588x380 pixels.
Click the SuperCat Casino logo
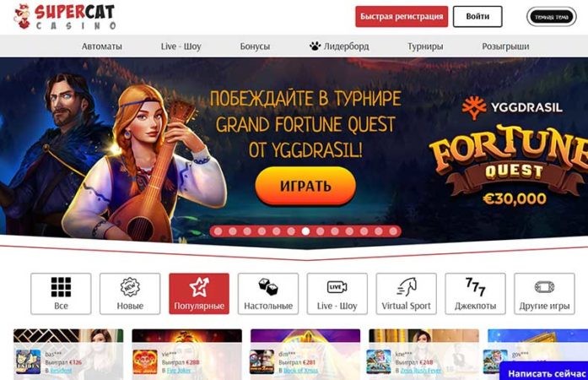(x=65, y=17)
